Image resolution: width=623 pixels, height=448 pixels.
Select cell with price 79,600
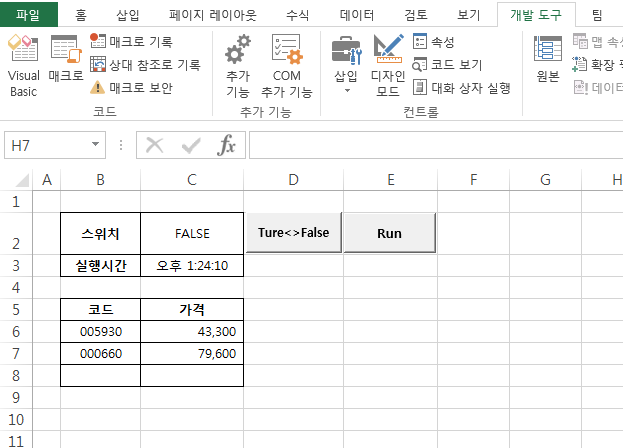point(192,353)
